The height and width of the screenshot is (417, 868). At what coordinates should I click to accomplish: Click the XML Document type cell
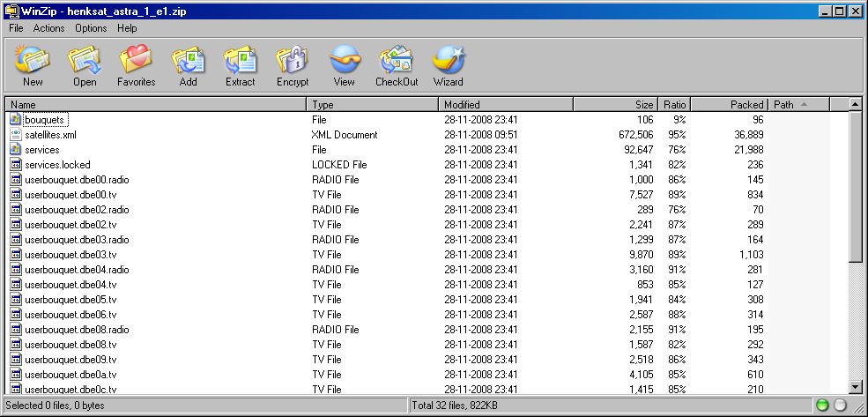[345, 135]
